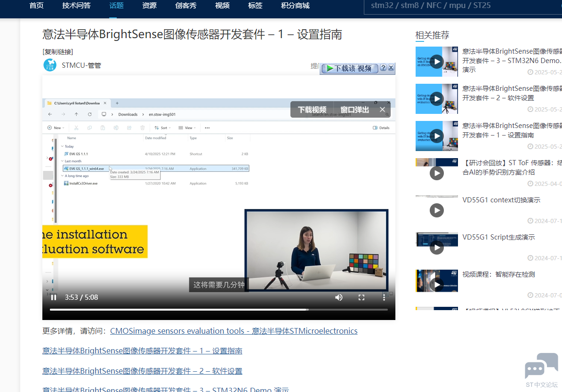Click page title 意法半导体BrightSense图像传感器开发套件
Screen dimensions: 562x392
pyautogui.click(x=192, y=34)
